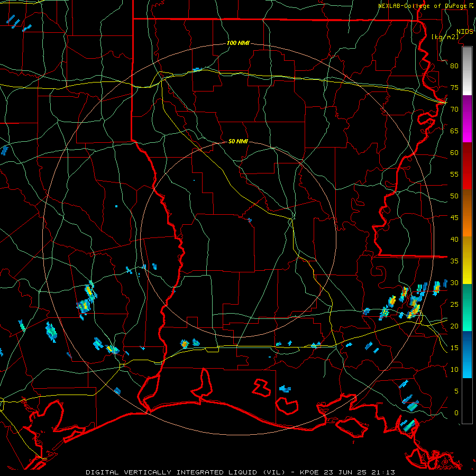Click the 50 NMI range ring label
The height and width of the screenshot is (476, 476).
pos(239,141)
